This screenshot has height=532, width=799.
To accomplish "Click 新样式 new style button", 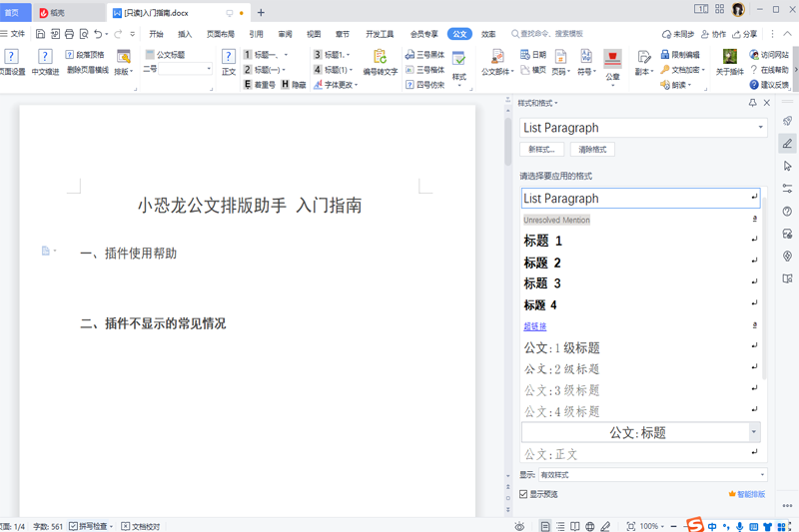I will (x=541, y=149).
